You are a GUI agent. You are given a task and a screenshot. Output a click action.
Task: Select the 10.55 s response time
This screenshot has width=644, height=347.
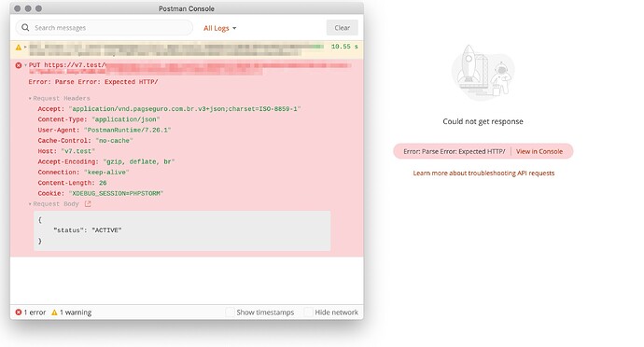tap(344, 47)
